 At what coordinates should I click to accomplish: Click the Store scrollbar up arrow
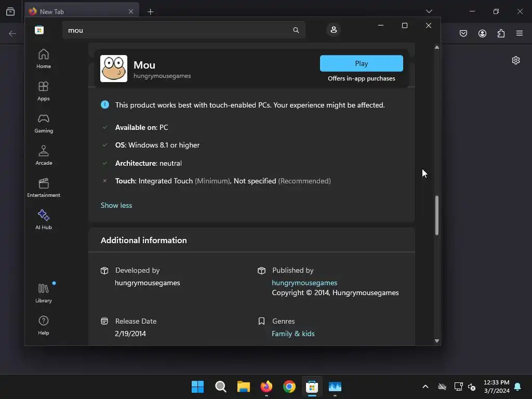pos(436,47)
